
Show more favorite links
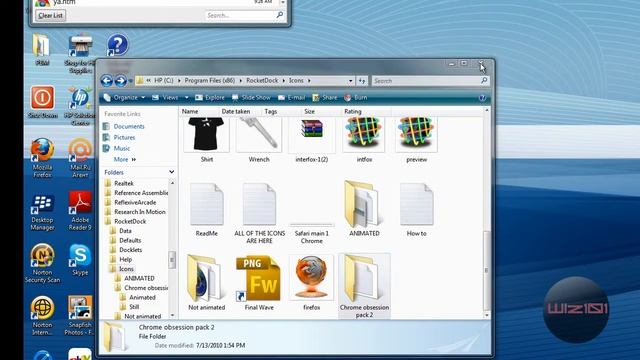124,159
